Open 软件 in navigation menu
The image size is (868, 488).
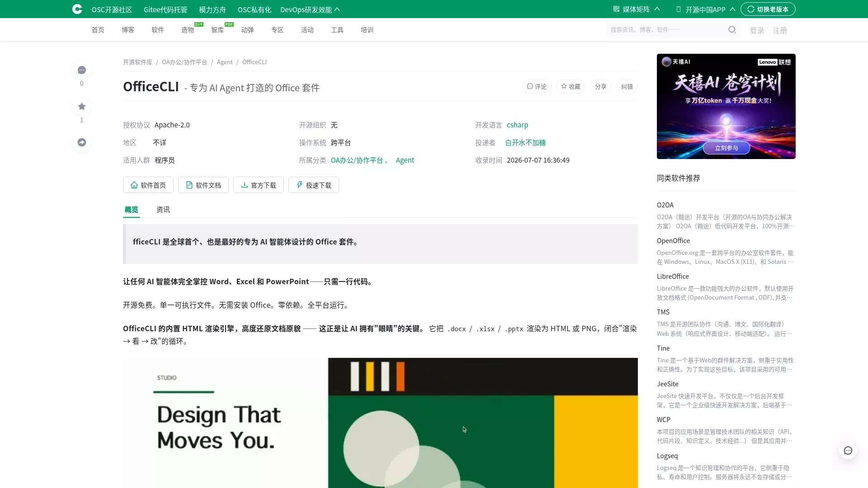[x=158, y=30]
